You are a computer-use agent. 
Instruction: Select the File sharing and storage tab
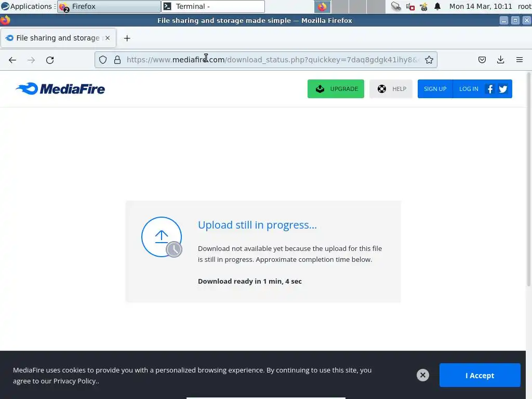click(58, 38)
